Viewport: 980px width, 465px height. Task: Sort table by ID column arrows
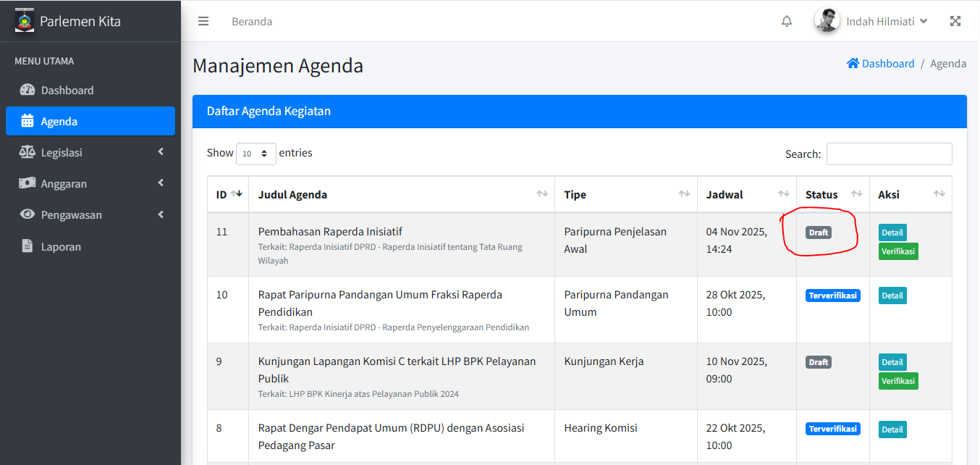pyautogui.click(x=235, y=194)
